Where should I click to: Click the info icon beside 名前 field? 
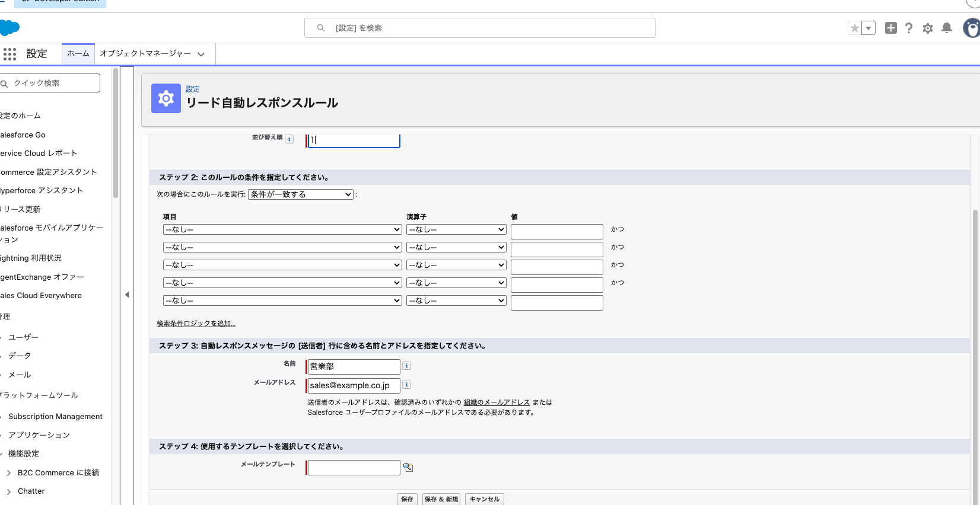click(x=406, y=366)
